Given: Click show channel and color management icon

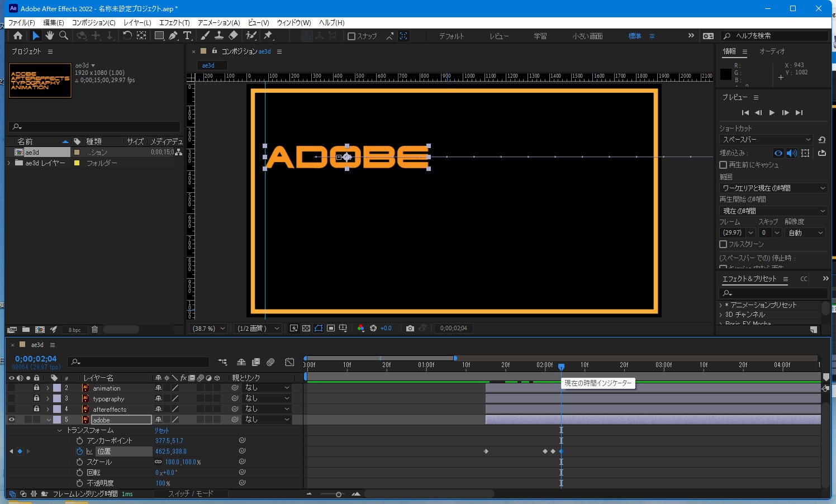Looking at the screenshot, I should tap(361, 329).
